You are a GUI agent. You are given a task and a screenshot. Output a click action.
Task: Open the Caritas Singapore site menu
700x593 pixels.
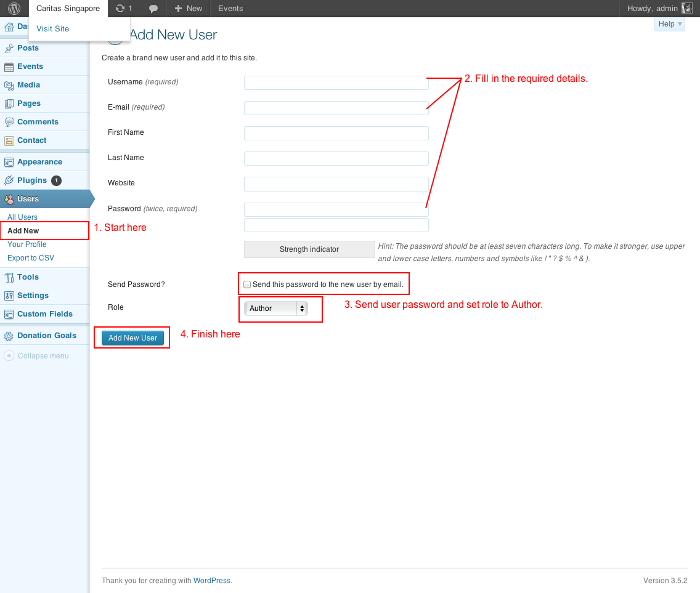[x=68, y=9]
